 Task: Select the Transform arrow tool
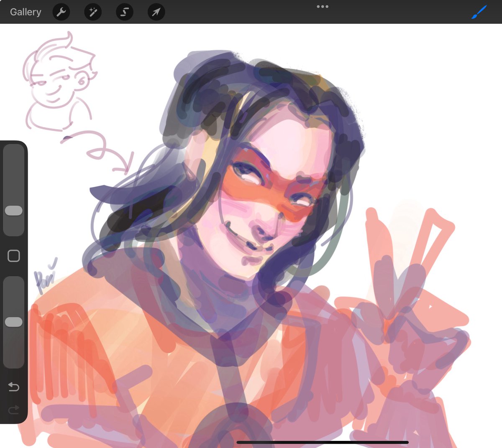(x=155, y=12)
